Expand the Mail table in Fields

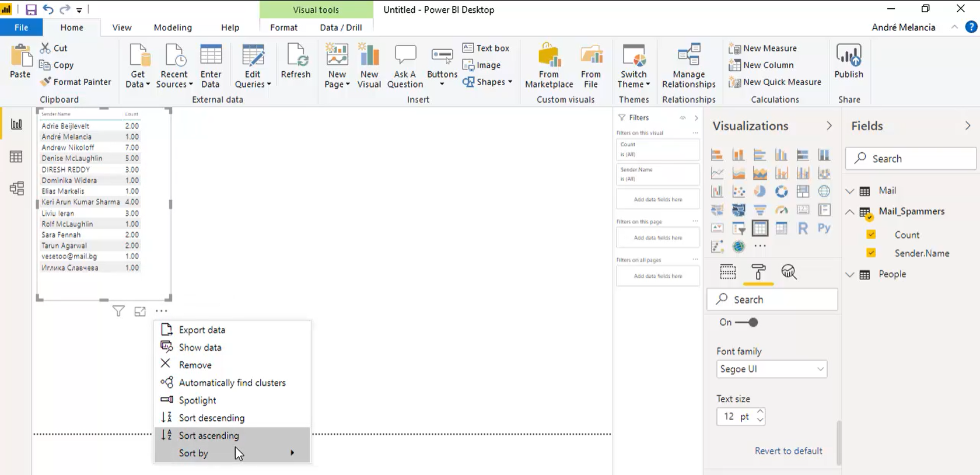tap(850, 191)
